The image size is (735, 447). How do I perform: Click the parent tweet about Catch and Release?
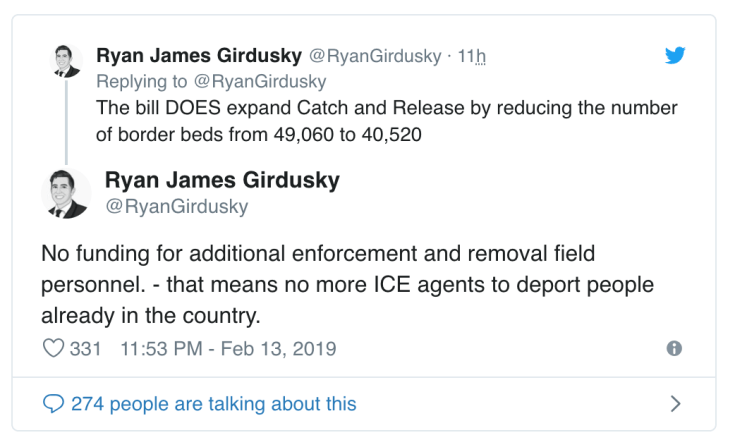tap(386, 119)
